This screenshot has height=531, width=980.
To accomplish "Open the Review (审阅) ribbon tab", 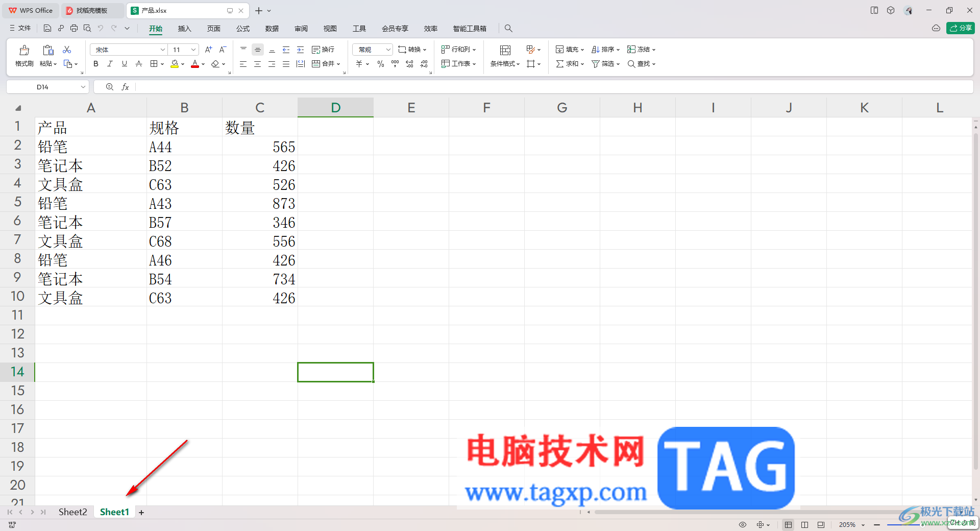I will 301,28.
